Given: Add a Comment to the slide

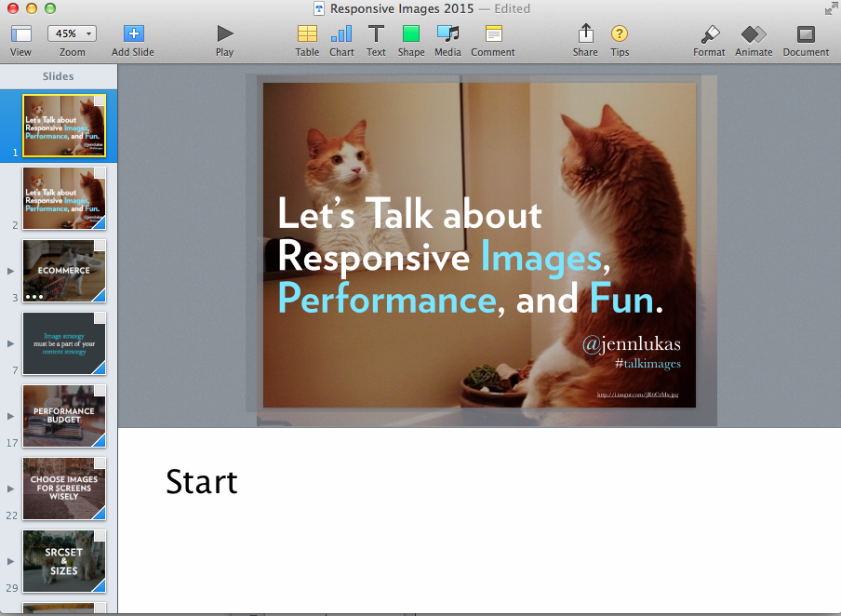Looking at the screenshot, I should click(x=493, y=34).
